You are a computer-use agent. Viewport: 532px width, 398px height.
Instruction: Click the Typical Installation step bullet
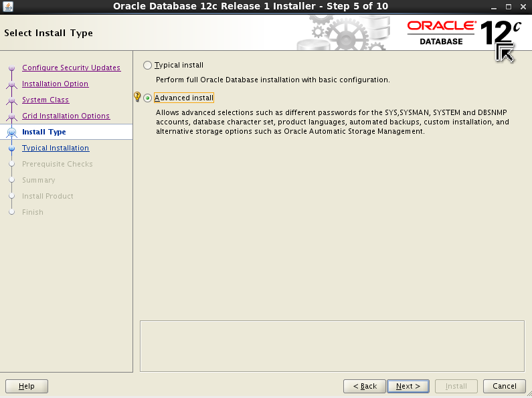click(x=12, y=148)
